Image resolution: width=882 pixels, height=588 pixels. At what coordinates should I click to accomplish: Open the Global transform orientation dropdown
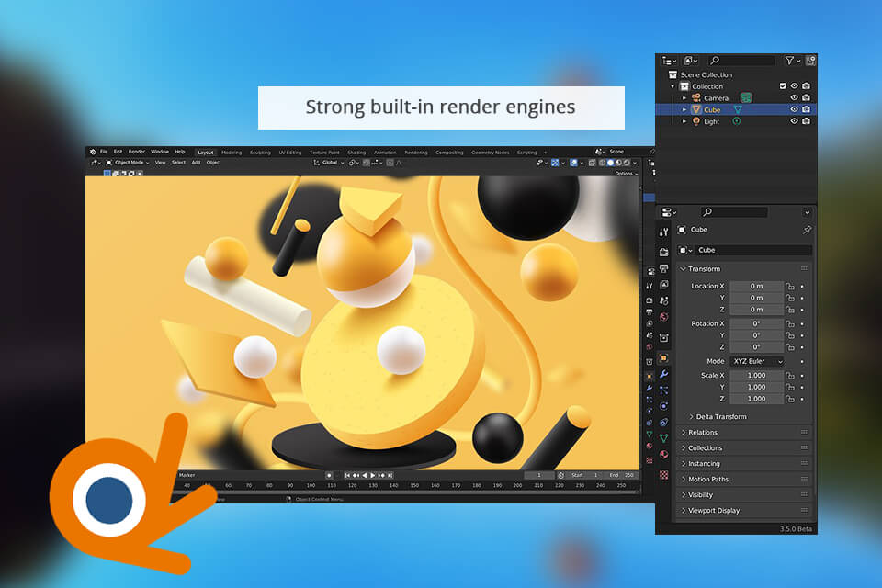coord(329,163)
